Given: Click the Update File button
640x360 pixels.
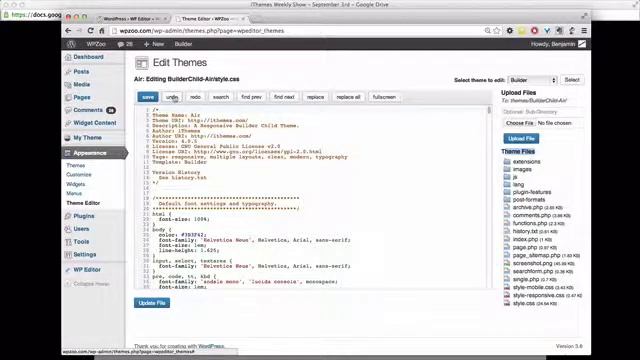Looking at the screenshot, I should click(152, 303).
